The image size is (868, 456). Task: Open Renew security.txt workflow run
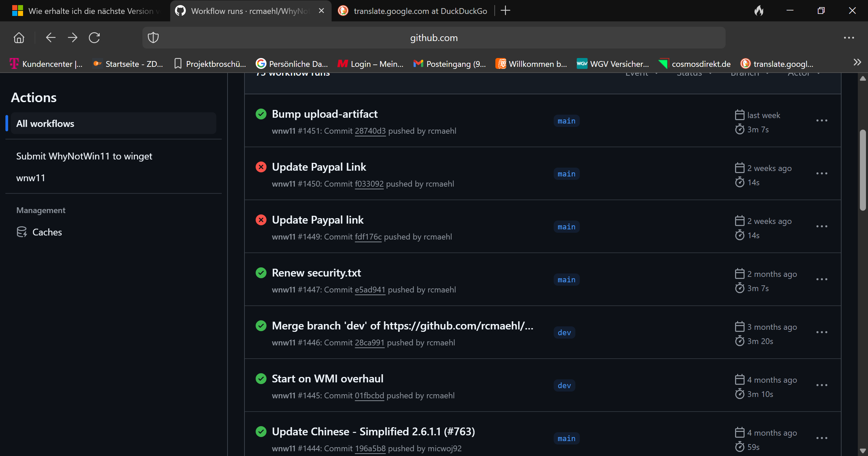tap(316, 273)
